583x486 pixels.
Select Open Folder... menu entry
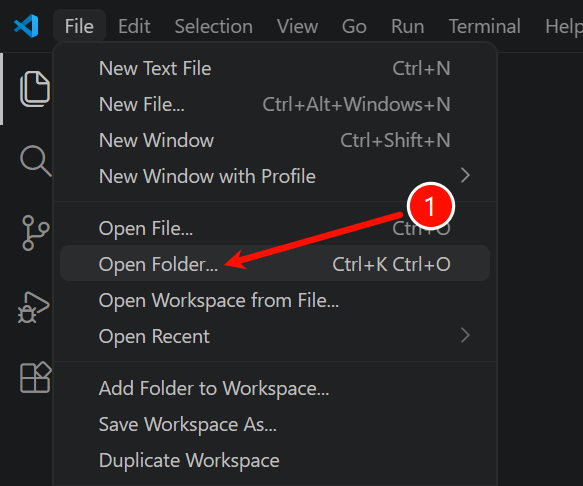275,264
